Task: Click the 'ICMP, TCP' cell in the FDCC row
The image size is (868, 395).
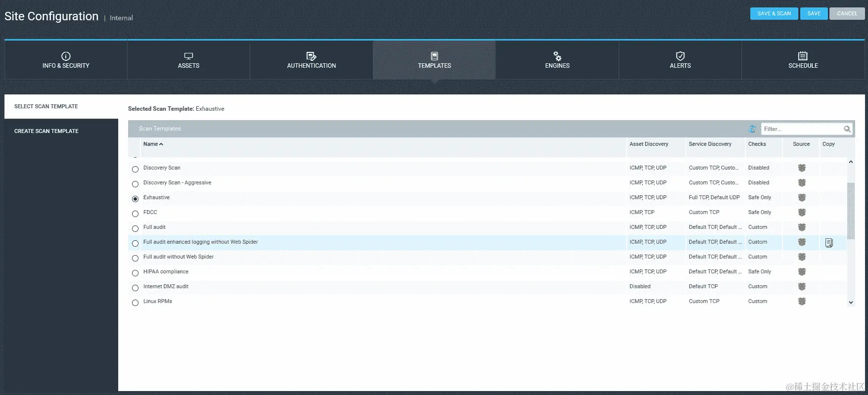Action: coord(641,213)
